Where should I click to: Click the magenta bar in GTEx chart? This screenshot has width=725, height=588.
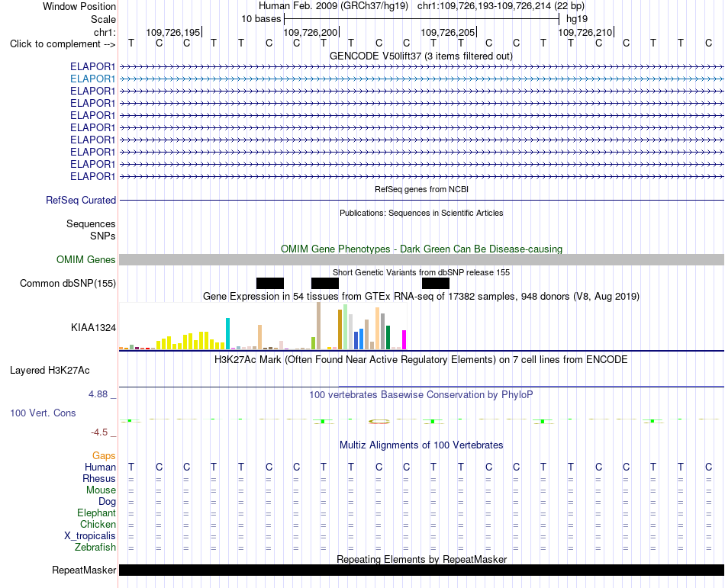point(404,339)
